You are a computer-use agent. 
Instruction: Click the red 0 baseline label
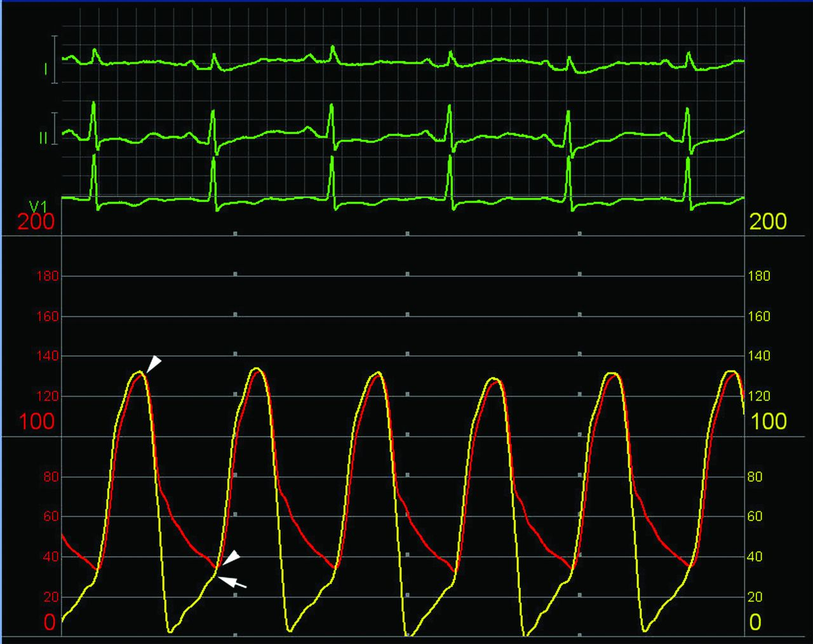[x=50, y=623]
